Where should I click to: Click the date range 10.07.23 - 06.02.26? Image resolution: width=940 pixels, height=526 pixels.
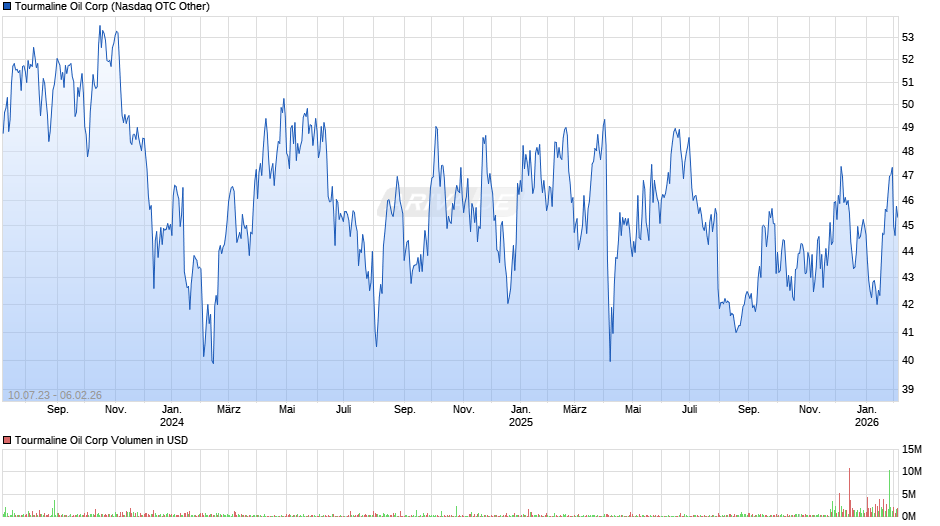point(55,395)
